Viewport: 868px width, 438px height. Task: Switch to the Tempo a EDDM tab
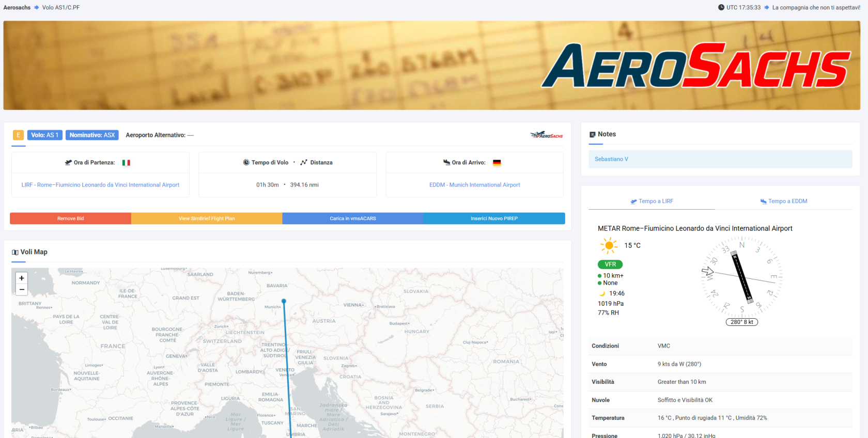[783, 201]
